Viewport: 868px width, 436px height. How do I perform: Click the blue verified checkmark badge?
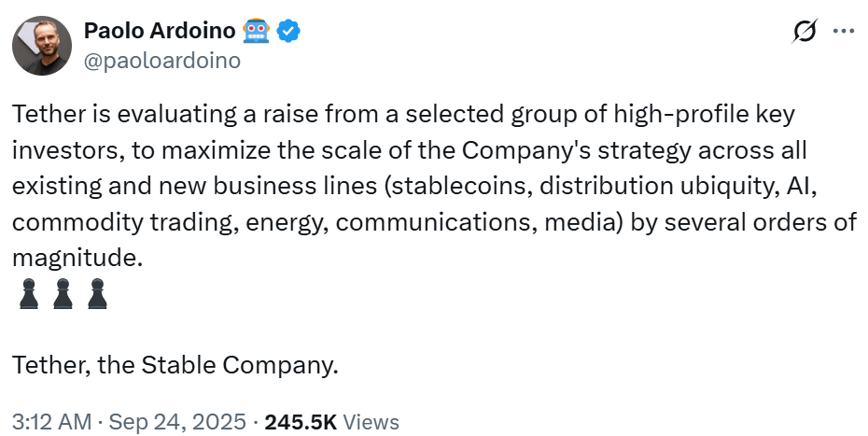point(289,32)
